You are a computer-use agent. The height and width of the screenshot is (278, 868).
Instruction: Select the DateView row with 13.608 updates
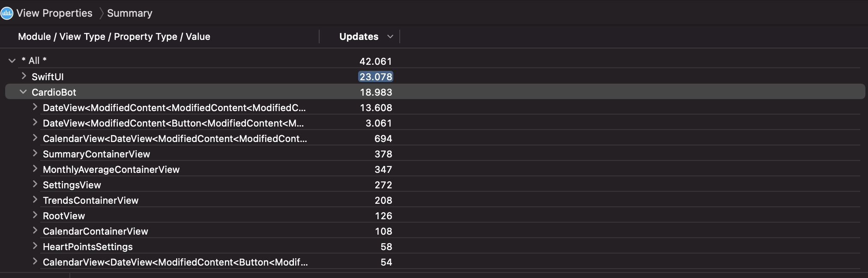click(x=435, y=108)
